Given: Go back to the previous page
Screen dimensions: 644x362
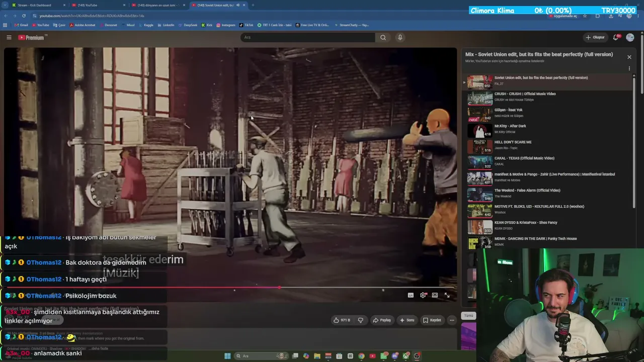Looking at the screenshot, I should pos(6,16).
